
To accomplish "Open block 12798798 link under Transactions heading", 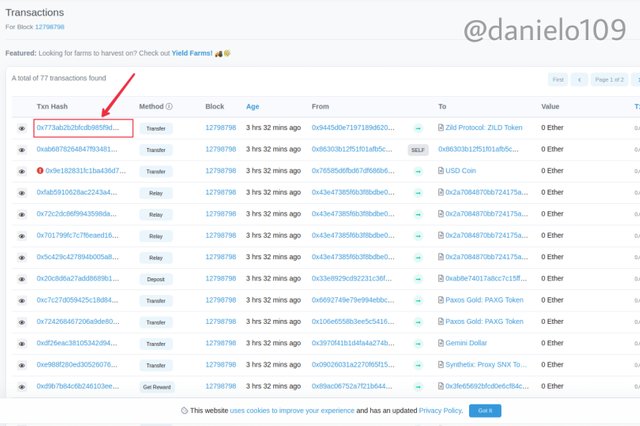I will (49, 27).
